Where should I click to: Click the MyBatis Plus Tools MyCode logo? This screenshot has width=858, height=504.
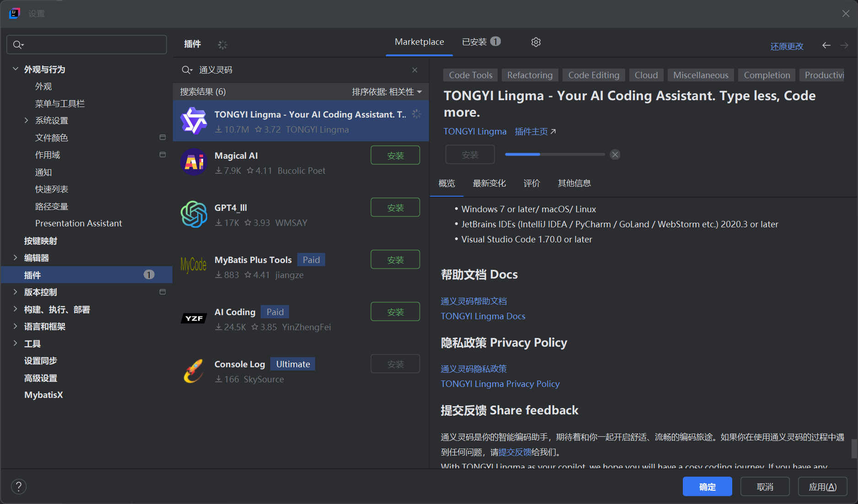click(194, 265)
